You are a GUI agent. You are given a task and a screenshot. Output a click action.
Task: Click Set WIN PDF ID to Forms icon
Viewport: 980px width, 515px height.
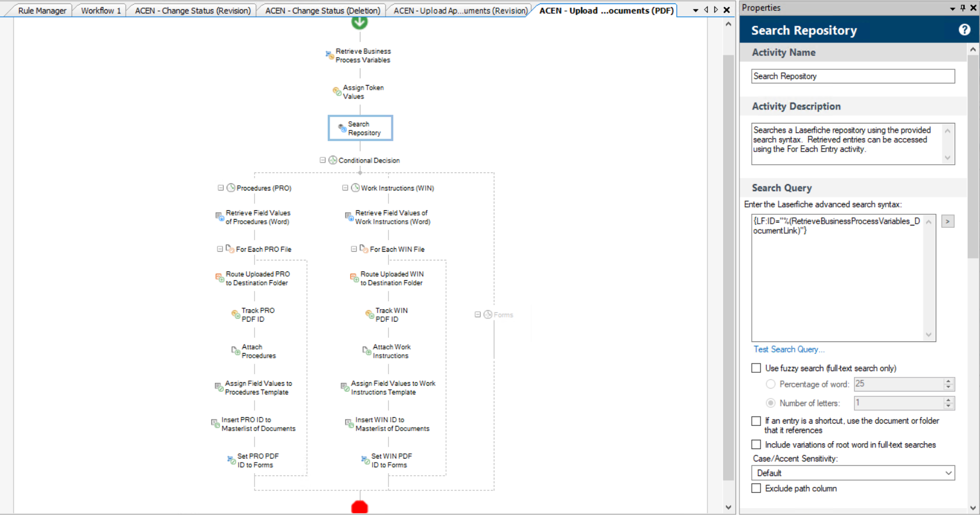pyautogui.click(x=366, y=460)
